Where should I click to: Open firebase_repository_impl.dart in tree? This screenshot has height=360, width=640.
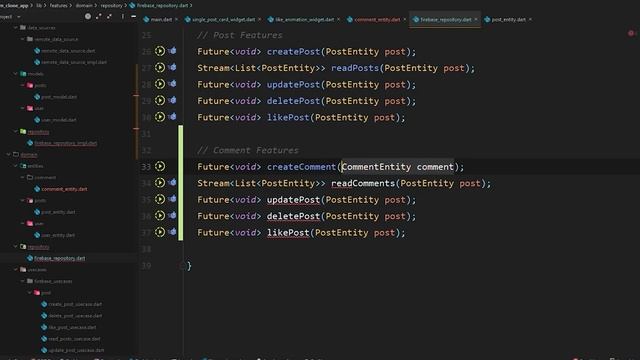pyautogui.click(x=65, y=143)
